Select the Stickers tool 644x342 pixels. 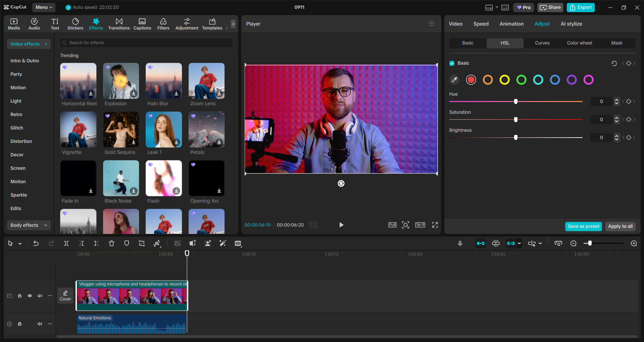coord(75,23)
